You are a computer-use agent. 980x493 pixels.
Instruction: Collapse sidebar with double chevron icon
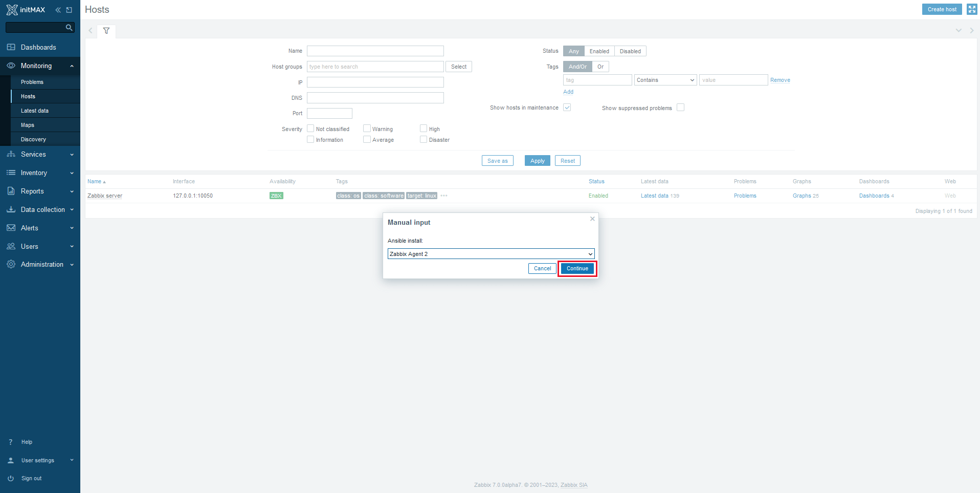(x=58, y=10)
